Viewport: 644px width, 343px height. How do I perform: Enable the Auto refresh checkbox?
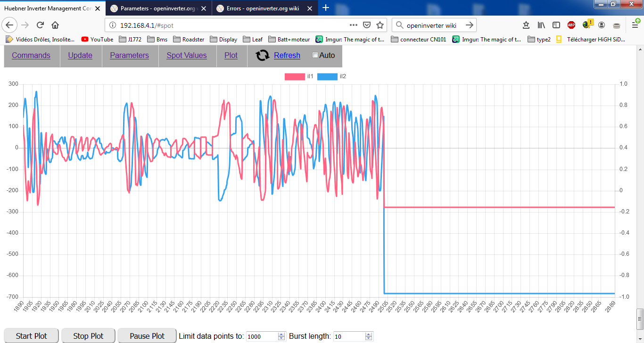click(315, 56)
